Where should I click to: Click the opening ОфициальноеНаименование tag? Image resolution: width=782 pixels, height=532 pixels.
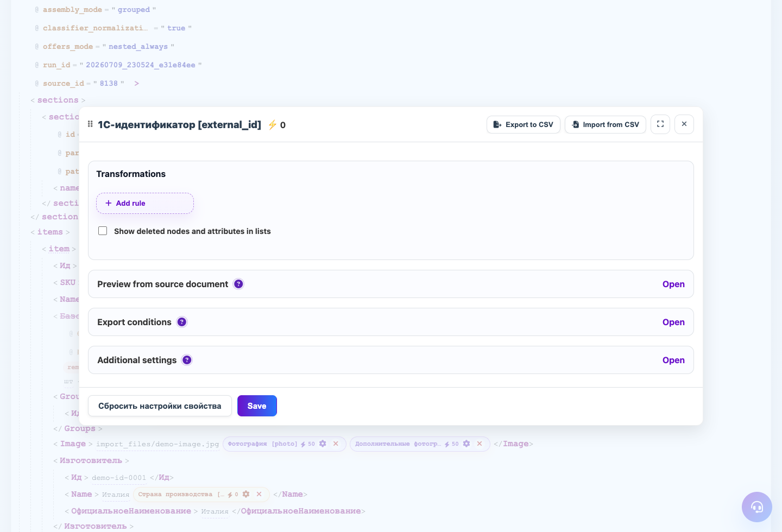coord(131,511)
